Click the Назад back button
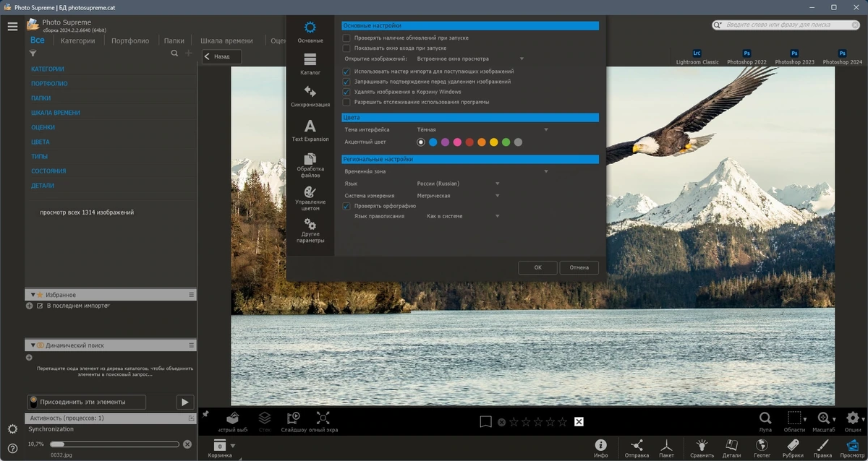The width and height of the screenshot is (868, 461). 221,56
